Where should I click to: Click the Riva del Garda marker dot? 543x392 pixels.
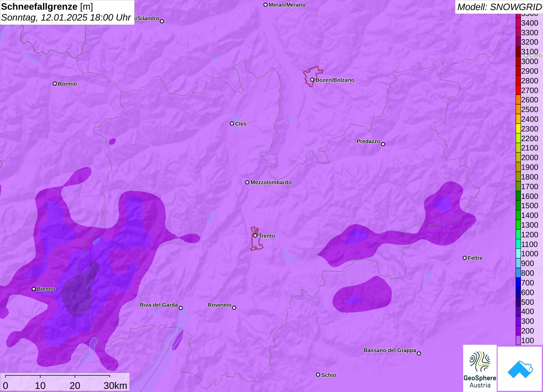[x=181, y=308]
